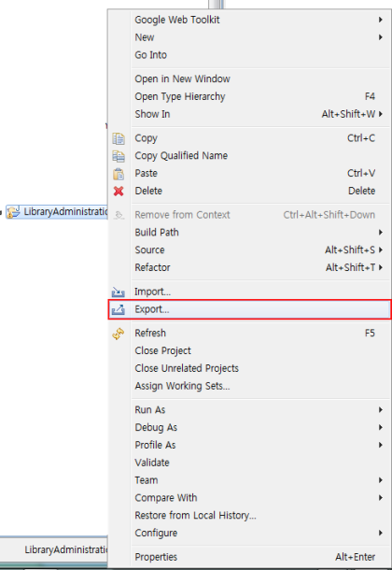
Task: Click the Paste clipboard icon
Action: point(119,174)
